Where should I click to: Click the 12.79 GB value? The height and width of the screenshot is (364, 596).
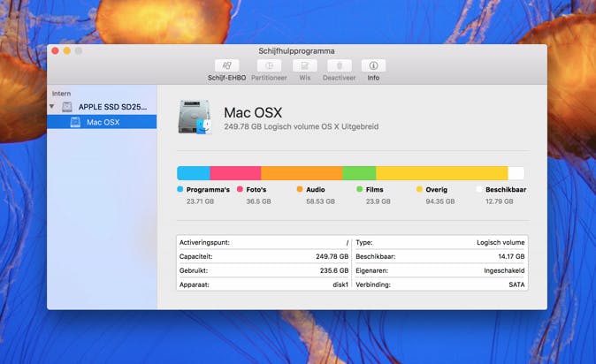point(500,201)
